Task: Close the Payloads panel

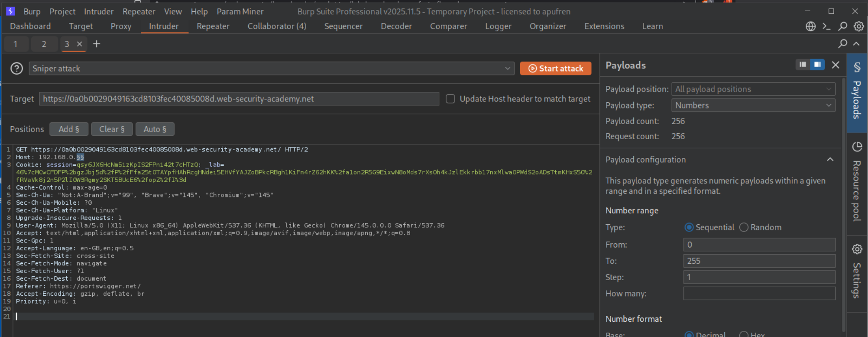Action: 836,65
